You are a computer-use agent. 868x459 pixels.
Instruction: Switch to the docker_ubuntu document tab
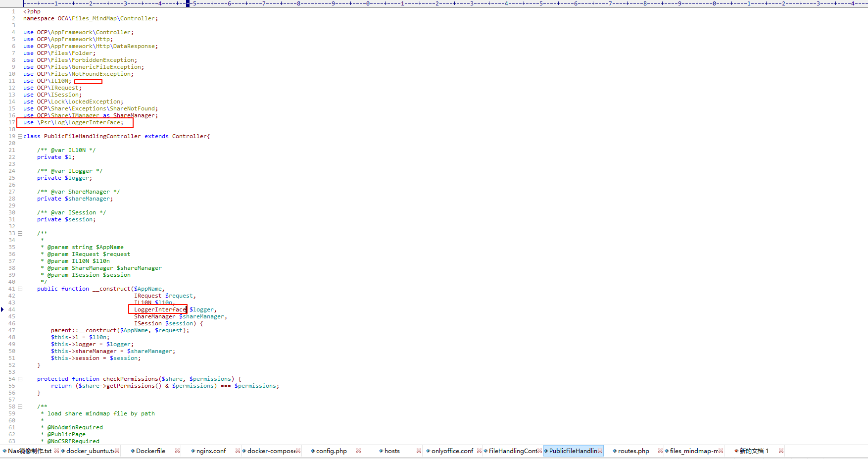[90, 451]
